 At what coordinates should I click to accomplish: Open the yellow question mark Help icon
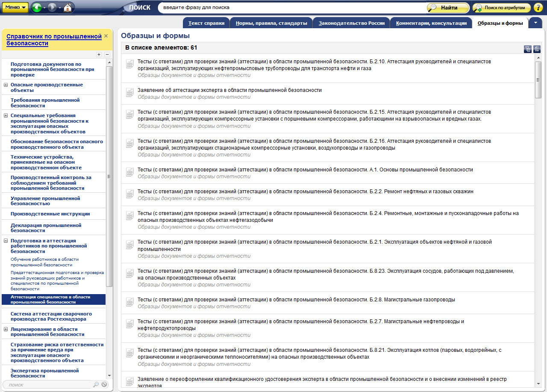pyautogui.click(x=538, y=8)
